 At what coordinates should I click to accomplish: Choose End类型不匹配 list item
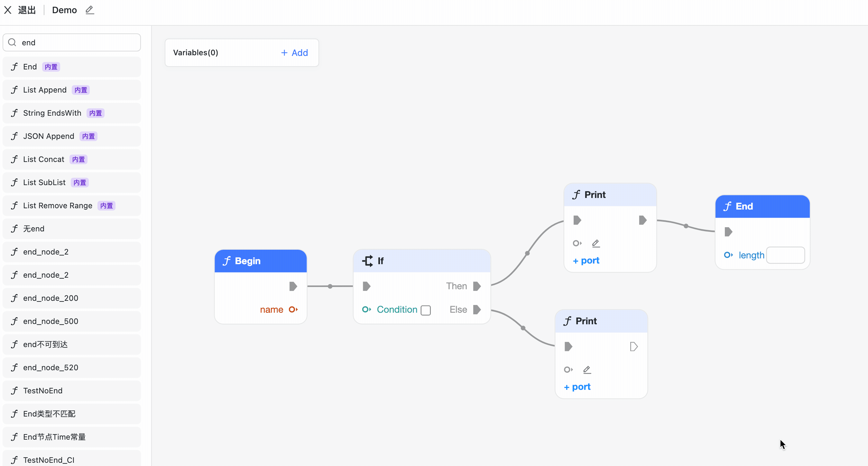[72, 414]
